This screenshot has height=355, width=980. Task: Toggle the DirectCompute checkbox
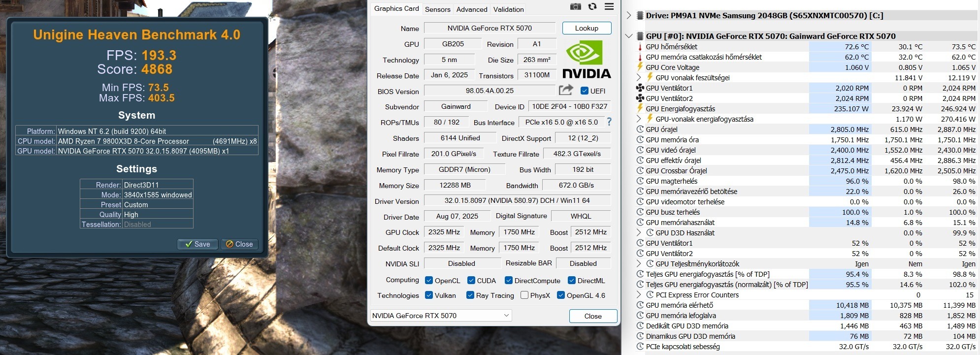(x=509, y=280)
